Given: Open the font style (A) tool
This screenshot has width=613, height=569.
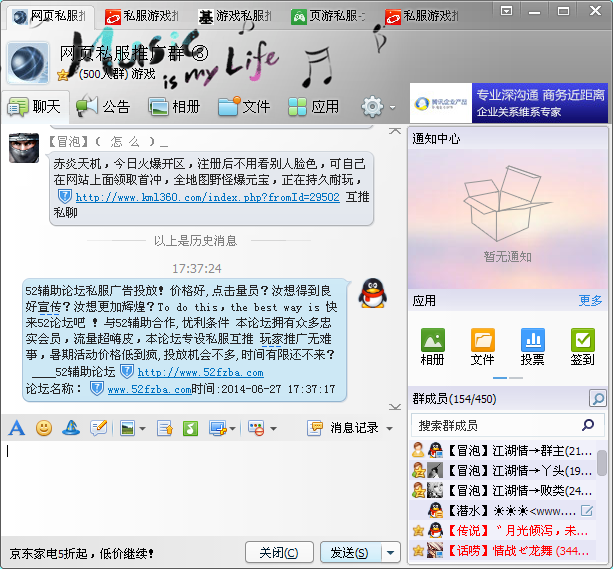Looking at the screenshot, I should coord(17,428).
